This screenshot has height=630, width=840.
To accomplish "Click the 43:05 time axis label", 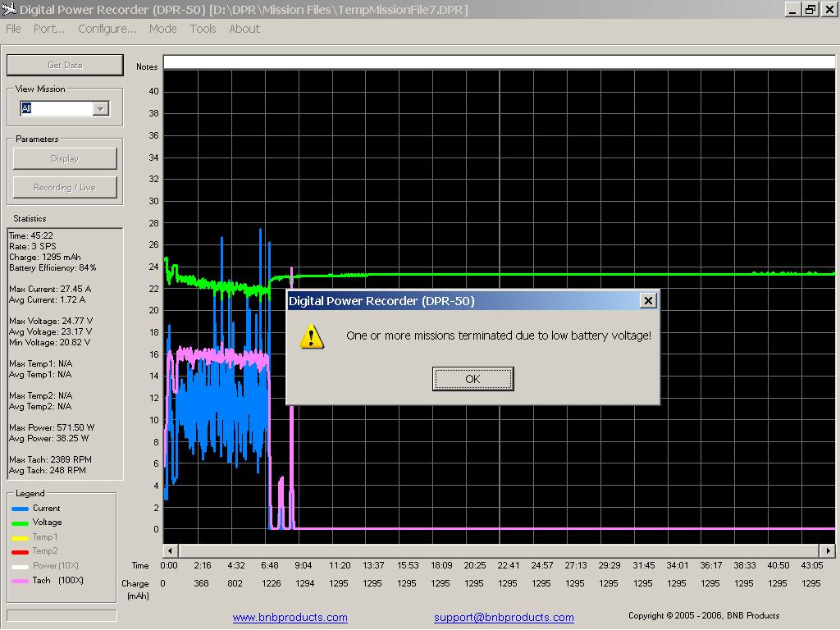I will (811, 566).
